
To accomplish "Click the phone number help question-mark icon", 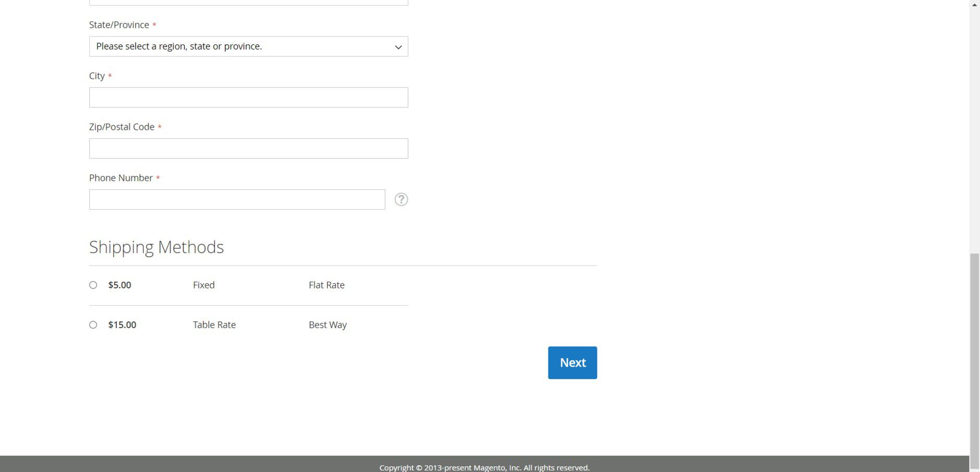I will point(401,199).
